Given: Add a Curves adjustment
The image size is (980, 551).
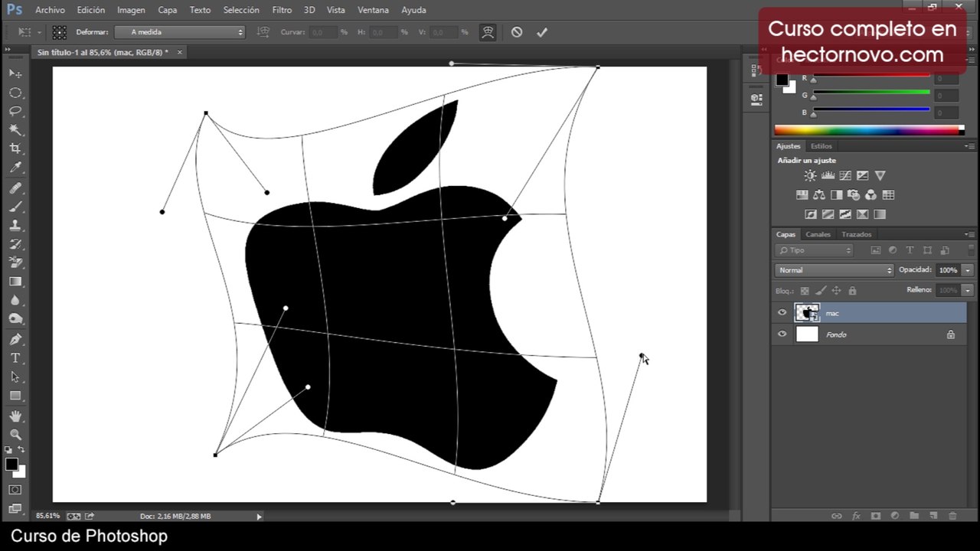Looking at the screenshot, I should point(845,176).
